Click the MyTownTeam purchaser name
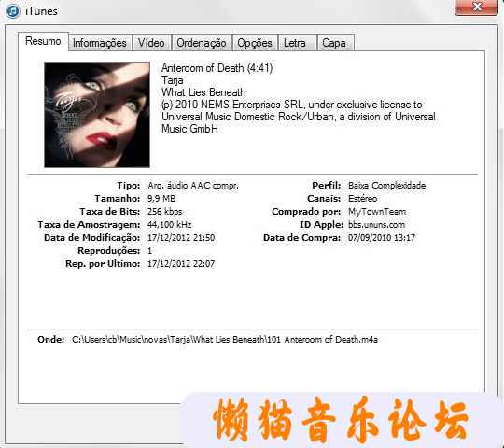The height and width of the screenshot is (448, 504). tap(377, 212)
